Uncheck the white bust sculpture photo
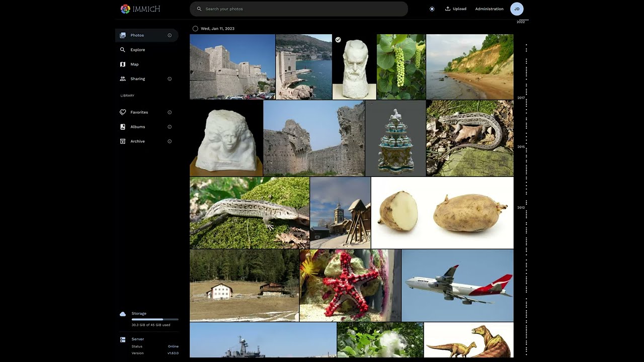The height and width of the screenshot is (362, 644). (x=338, y=40)
